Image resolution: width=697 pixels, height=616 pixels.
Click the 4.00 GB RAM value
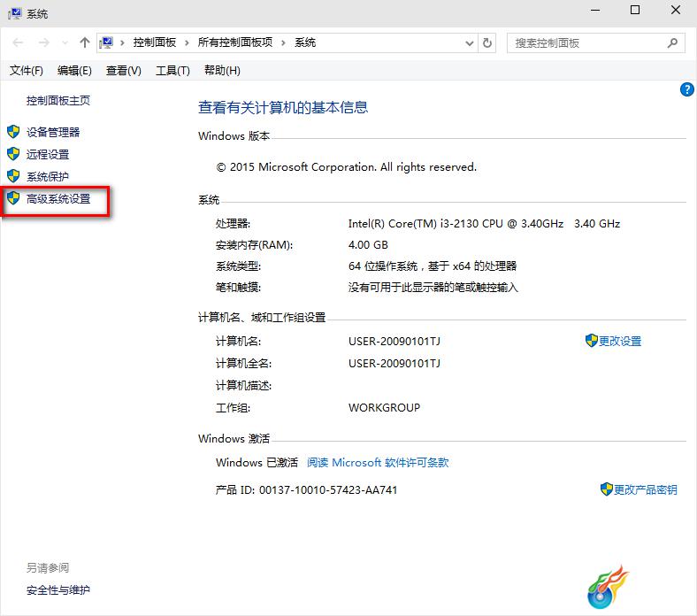click(368, 245)
